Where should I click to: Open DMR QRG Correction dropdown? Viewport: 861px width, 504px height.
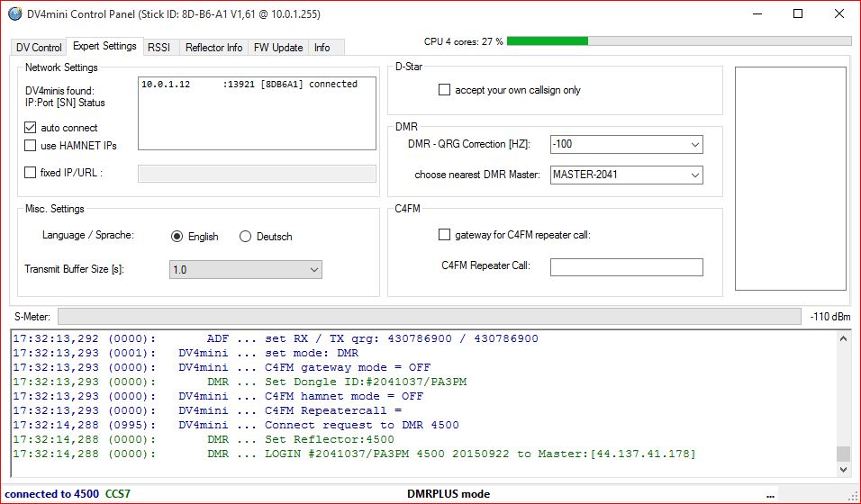pyautogui.click(x=627, y=144)
